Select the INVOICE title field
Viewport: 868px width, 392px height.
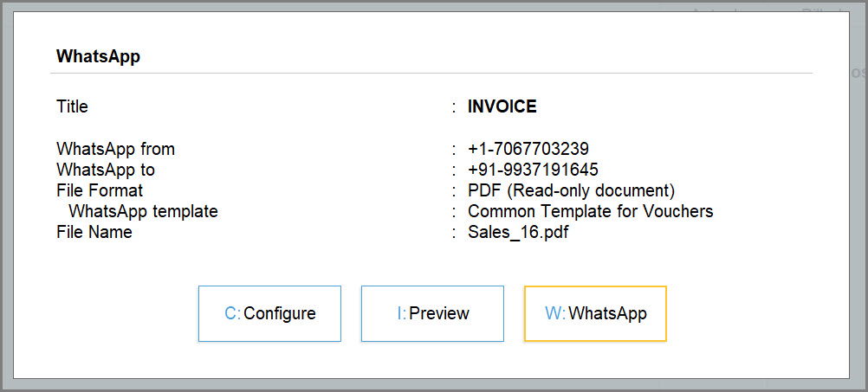coord(502,106)
